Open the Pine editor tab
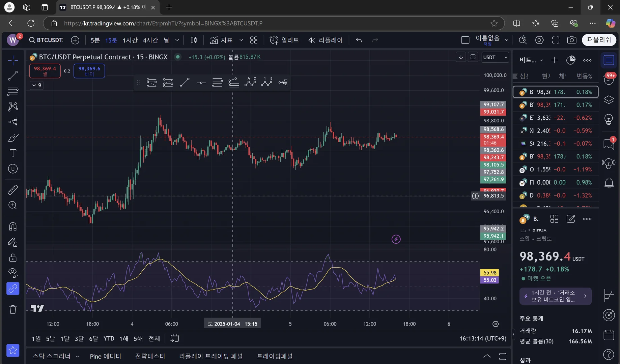The image size is (620, 364). tap(106, 356)
